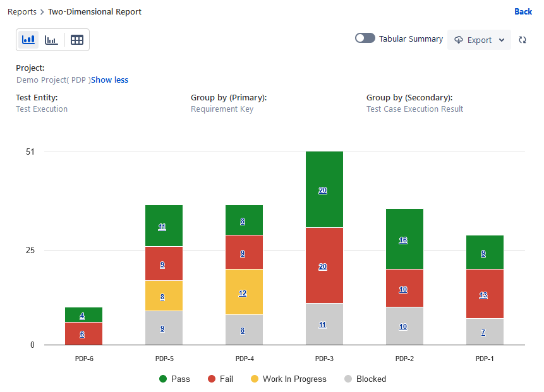Toggle the Pass legend circle icon
This screenshot has width=544, height=392.
[163, 379]
